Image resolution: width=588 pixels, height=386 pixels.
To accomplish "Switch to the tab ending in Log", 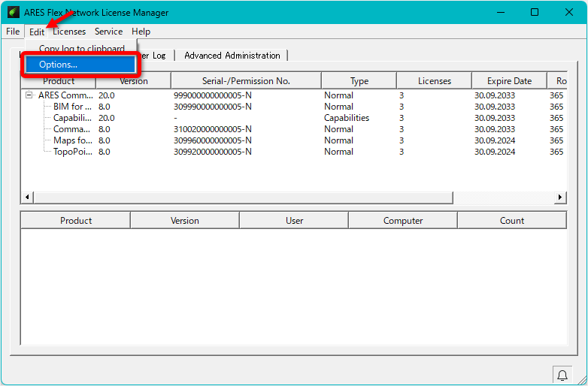I will click(x=155, y=56).
